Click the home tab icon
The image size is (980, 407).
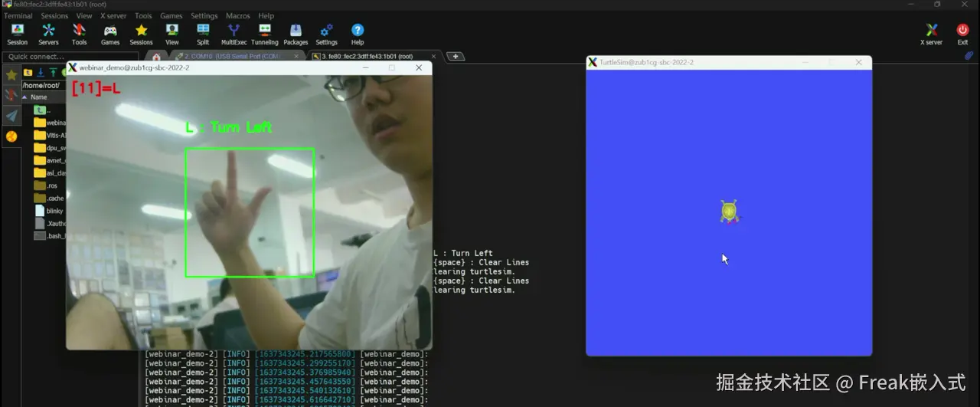[156, 57]
